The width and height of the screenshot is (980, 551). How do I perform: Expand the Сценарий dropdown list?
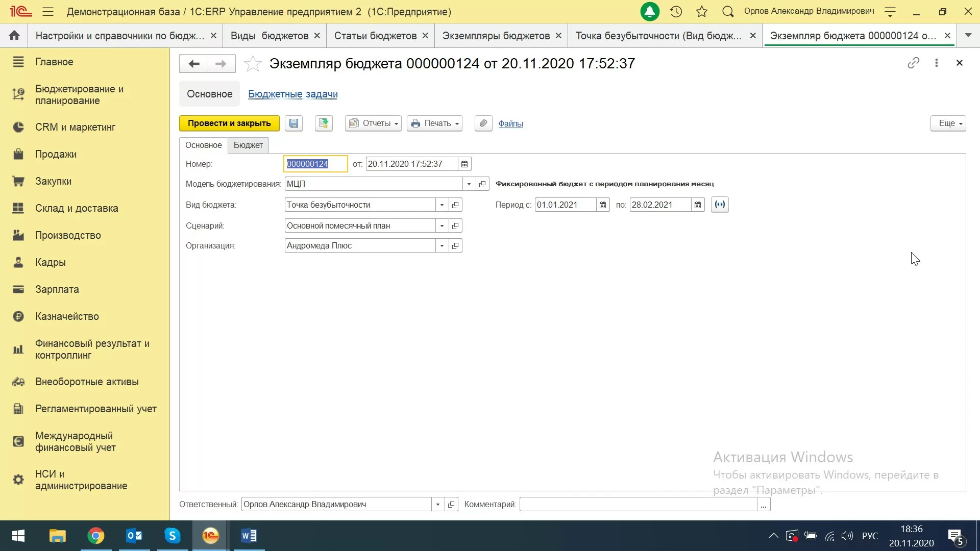click(442, 226)
